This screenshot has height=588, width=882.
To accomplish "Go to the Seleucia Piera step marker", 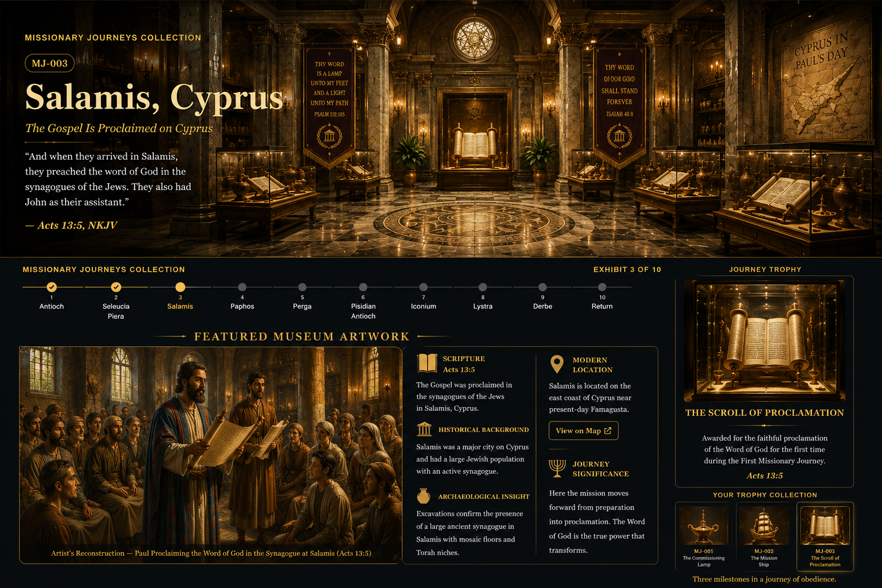I will (116, 287).
